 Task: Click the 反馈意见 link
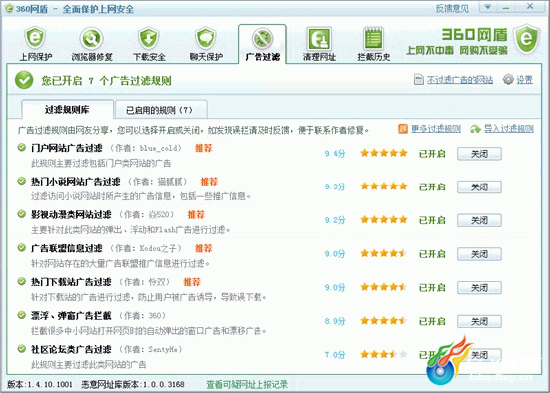click(x=452, y=8)
